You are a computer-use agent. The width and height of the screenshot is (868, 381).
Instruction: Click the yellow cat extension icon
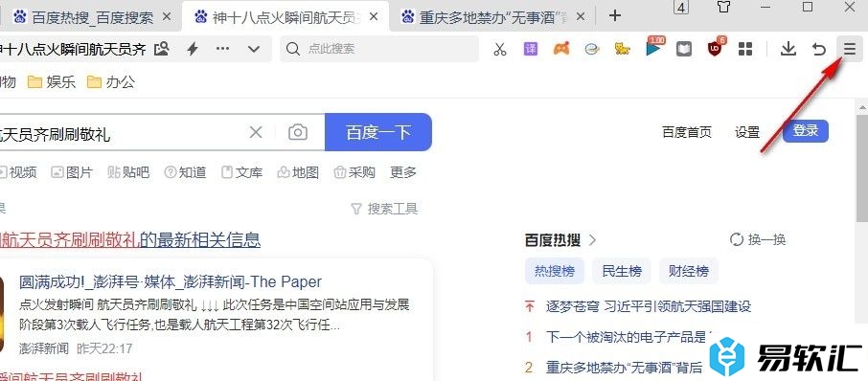623,49
